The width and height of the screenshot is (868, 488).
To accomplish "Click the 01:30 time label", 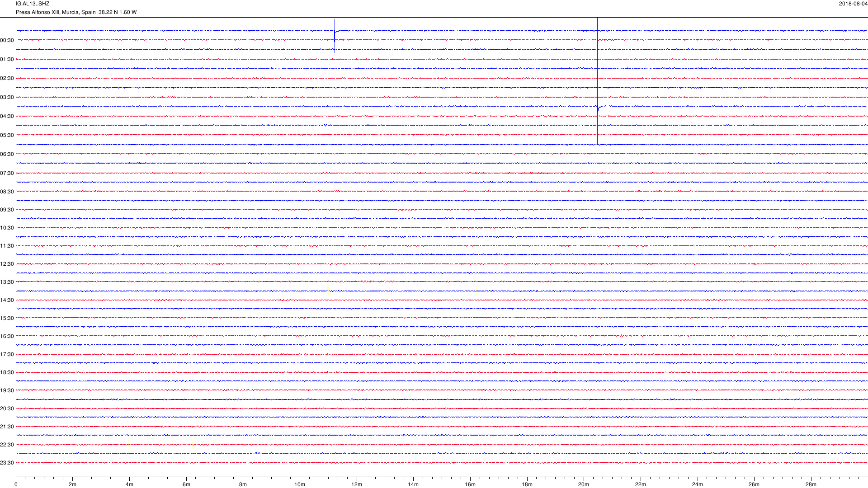I will tap(7, 59).
